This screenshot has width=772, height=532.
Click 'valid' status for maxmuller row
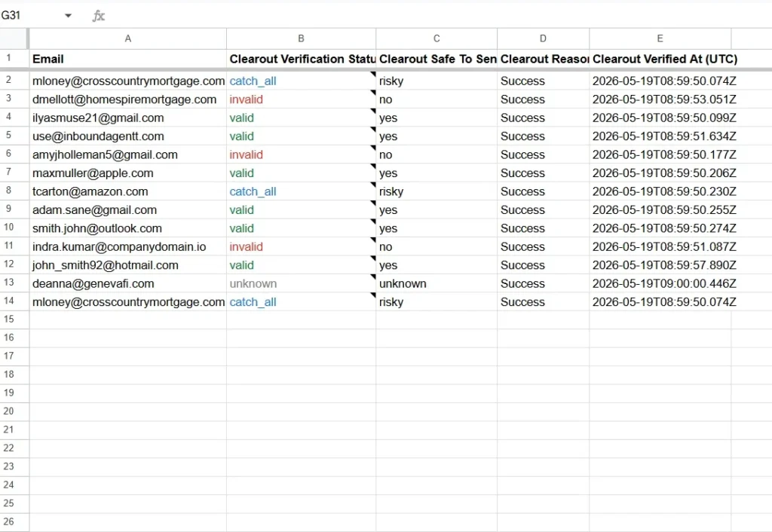[x=242, y=173]
